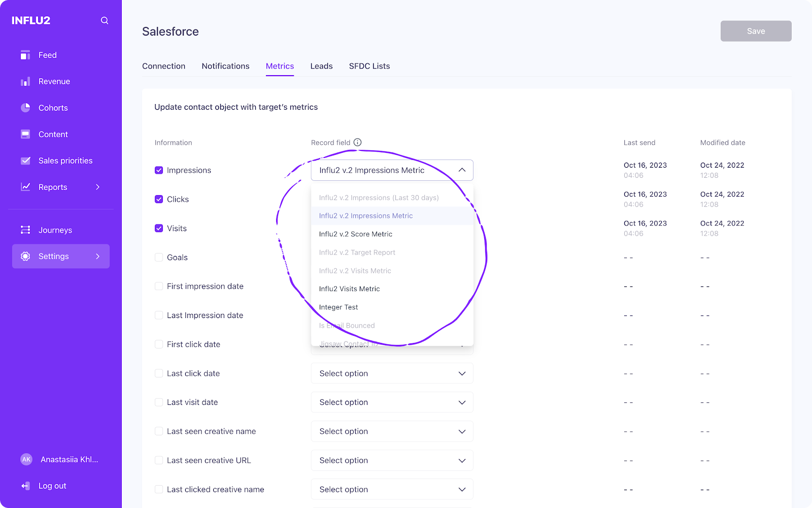
Task: Expand the Settings submenu chevron
Action: (98, 256)
